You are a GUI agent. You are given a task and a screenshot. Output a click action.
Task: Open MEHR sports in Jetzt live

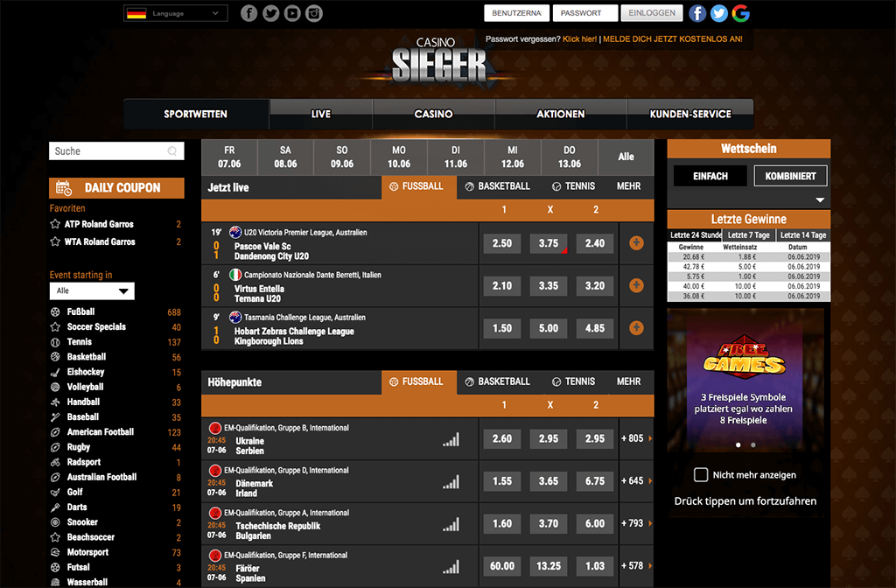pos(628,186)
